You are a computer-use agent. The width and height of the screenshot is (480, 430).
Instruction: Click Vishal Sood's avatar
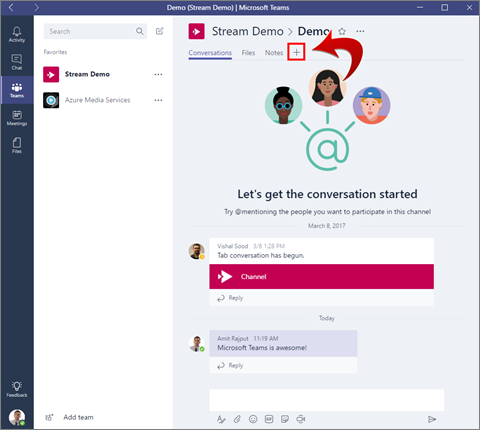pyautogui.click(x=196, y=251)
